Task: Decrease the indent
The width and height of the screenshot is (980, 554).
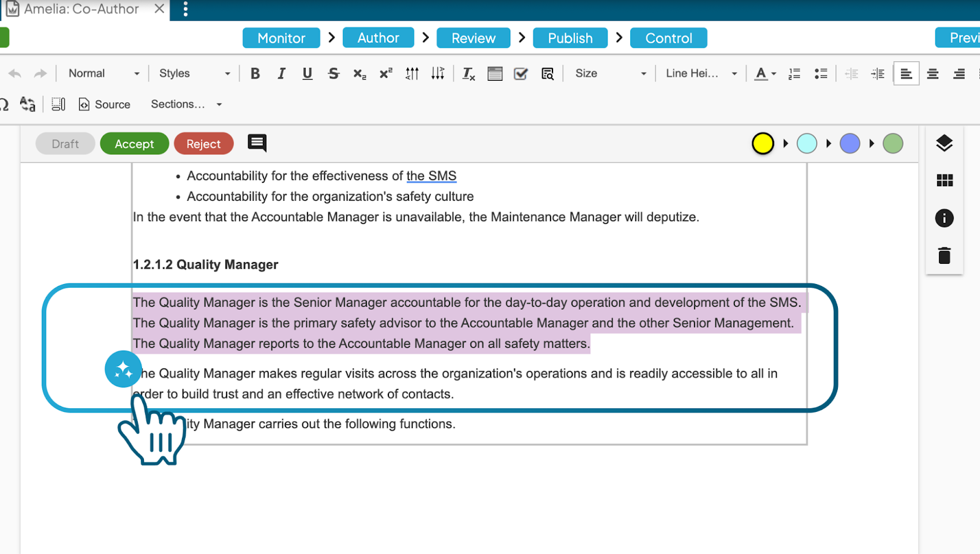Action: point(851,73)
